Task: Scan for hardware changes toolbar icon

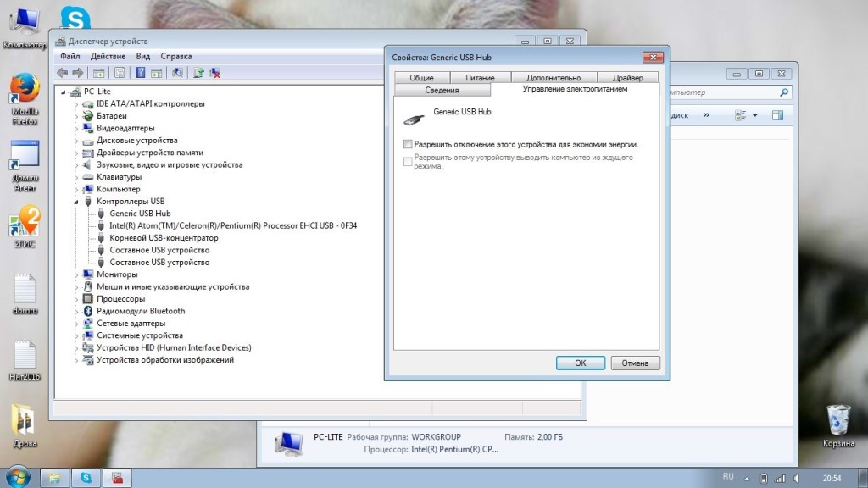Action: [x=178, y=73]
